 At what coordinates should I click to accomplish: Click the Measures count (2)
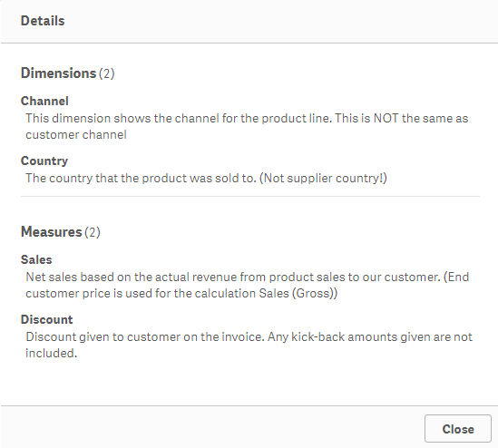tap(93, 232)
